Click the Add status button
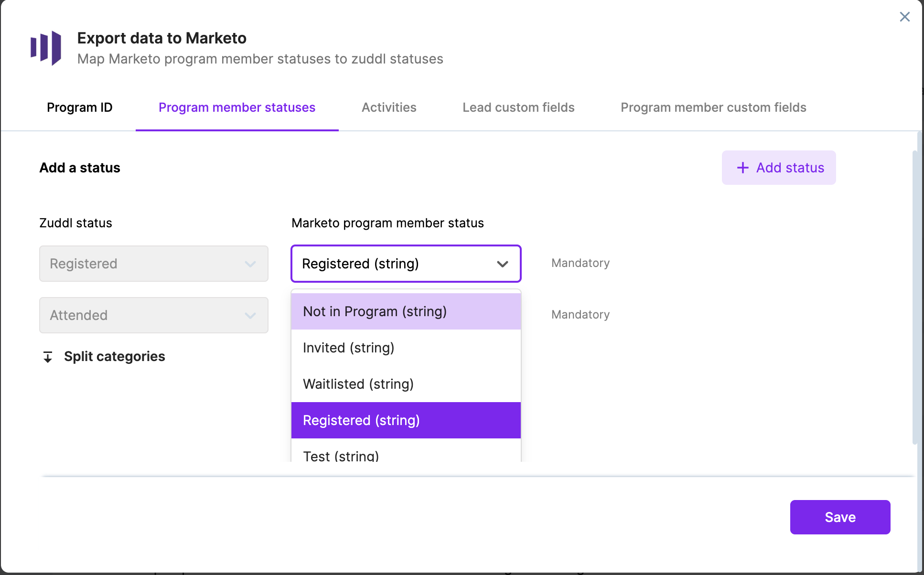Image resolution: width=924 pixels, height=575 pixels. (x=779, y=168)
